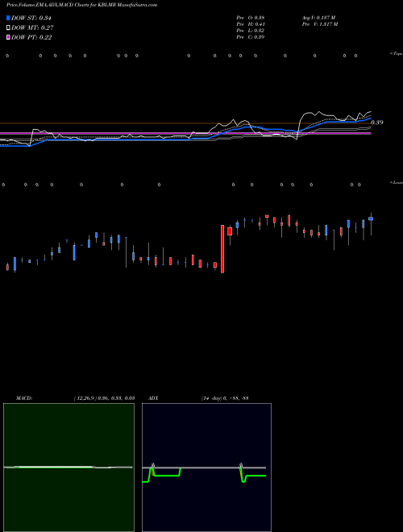The width and height of the screenshot is (403, 532).
Task: Click the '<Tops' label at the right edge
Action: tap(397, 54)
